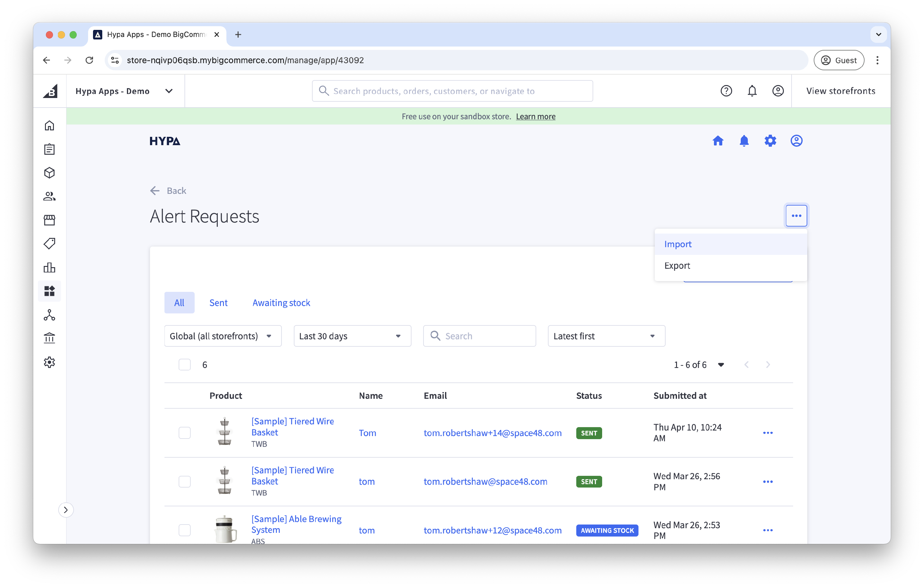The height and width of the screenshot is (588, 924).
Task: Check the row for tom.robertshaw+14@space48.com
Action: tap(184, 433)
